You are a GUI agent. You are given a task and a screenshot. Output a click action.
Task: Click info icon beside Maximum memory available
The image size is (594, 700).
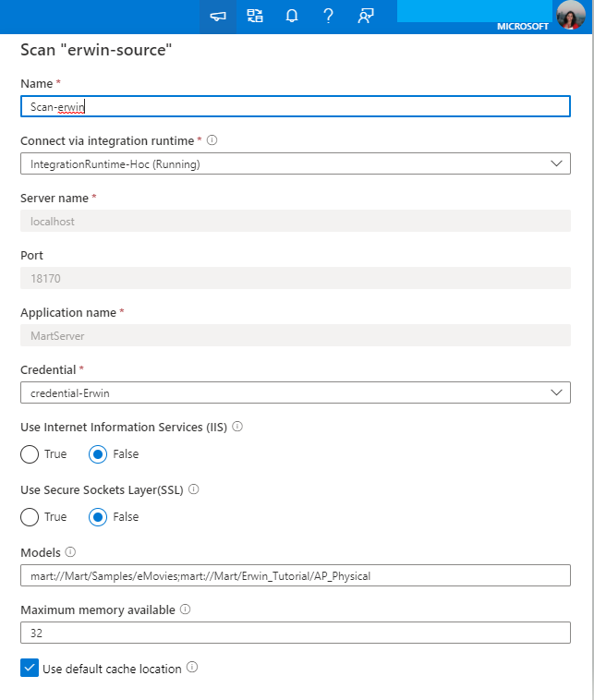tap(186, 609)
